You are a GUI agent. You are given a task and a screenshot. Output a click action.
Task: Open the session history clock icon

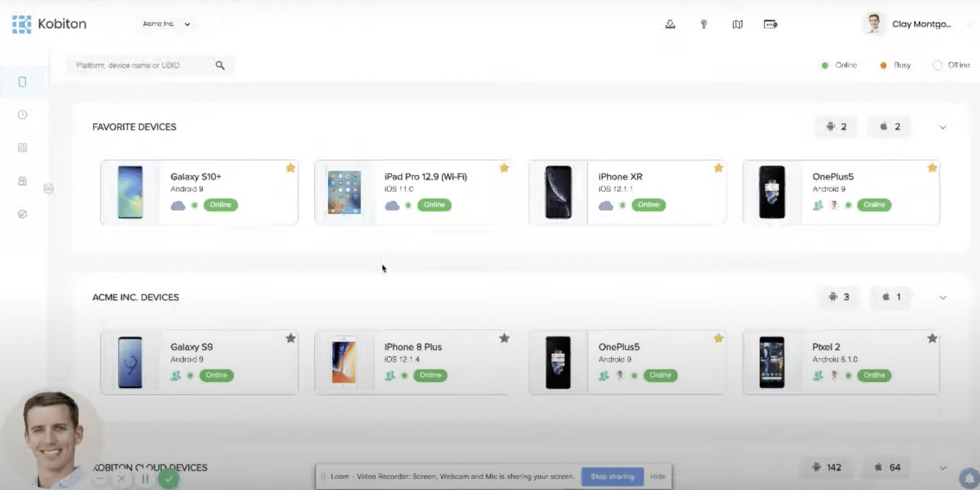23,115
